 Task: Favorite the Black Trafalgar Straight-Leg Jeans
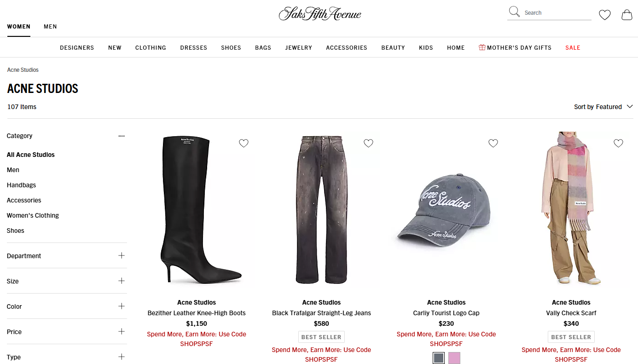(368, 143)
